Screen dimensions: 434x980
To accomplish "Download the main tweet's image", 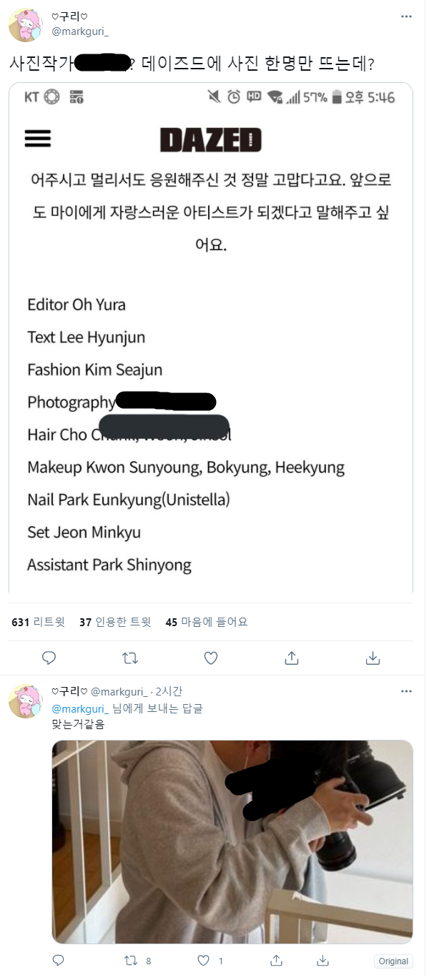I will coord(372,658).
